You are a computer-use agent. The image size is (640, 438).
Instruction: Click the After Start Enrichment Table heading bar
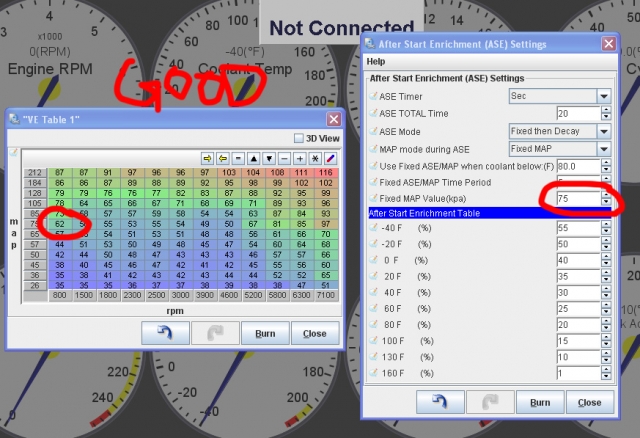tap(490, 213)
